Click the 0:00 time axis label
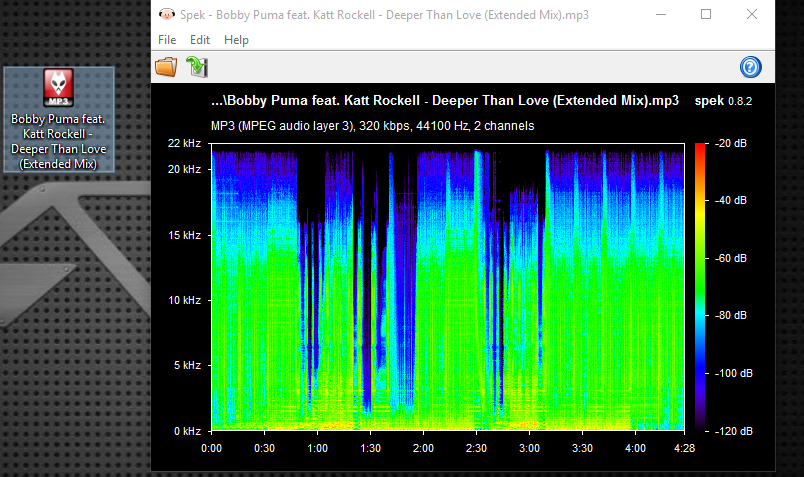The height and width of the screenshot is (477, 804). pos(211,448)
